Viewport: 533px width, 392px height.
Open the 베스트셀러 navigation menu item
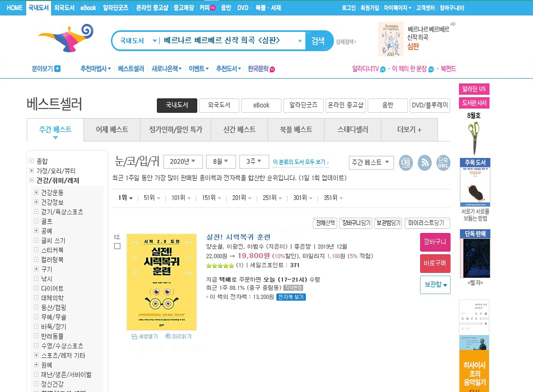(131, 69)
